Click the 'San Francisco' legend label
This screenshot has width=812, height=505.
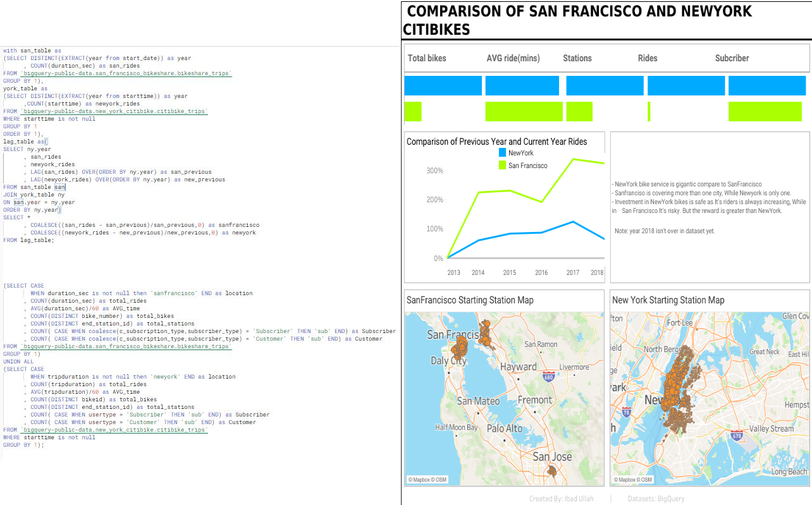(x=528, y=166)
